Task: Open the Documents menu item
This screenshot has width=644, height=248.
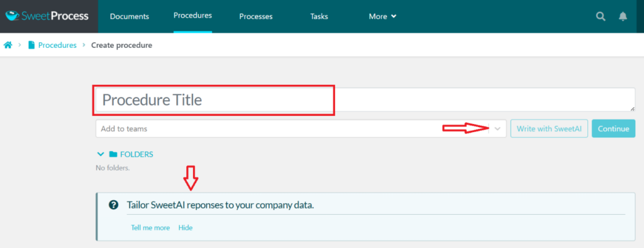Action: tap(130, 16)
